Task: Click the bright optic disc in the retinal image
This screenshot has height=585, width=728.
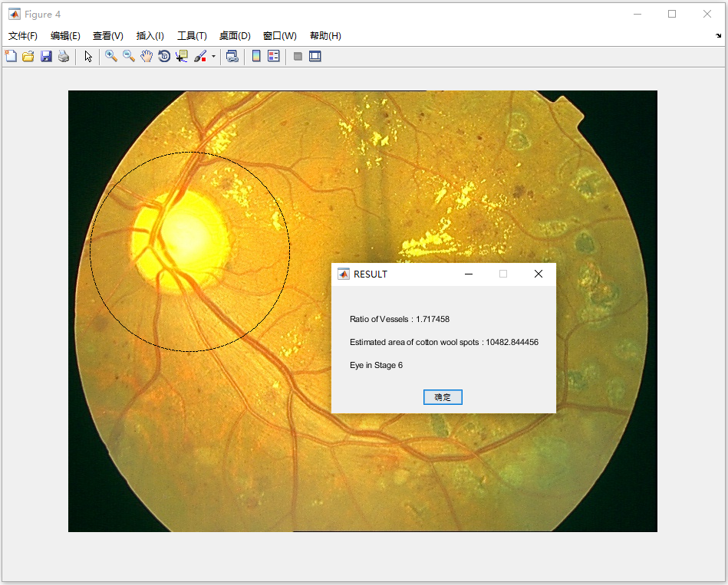Action: point(182,240)
